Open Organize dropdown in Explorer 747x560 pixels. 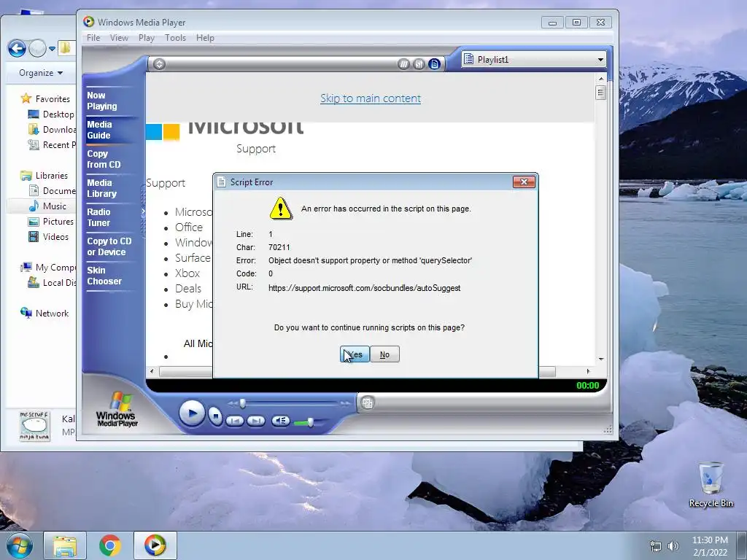click(41, 73)
